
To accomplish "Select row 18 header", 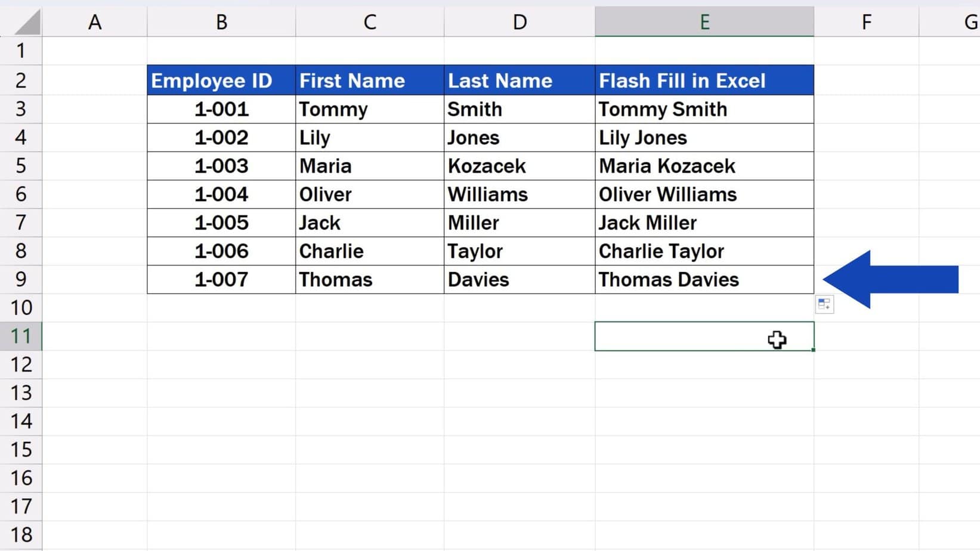I will (x=21, y=535).
